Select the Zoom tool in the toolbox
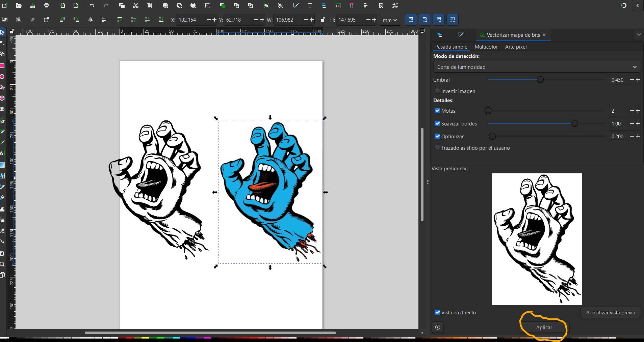 point(2,264)
